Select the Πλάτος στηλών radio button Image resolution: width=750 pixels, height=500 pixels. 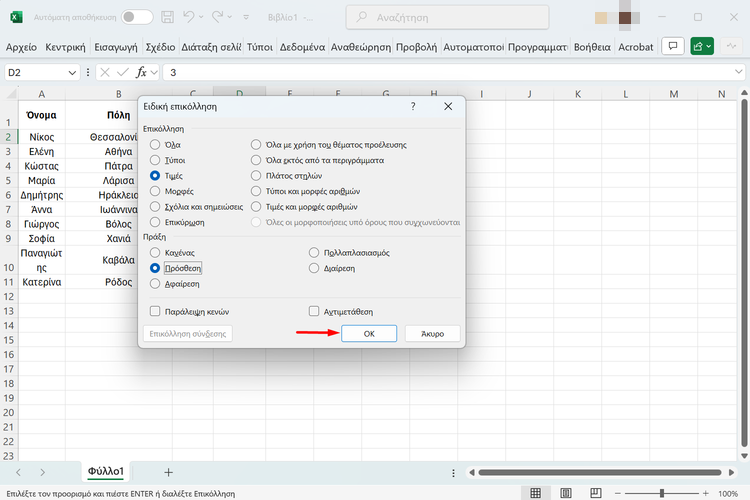(256, 176)
